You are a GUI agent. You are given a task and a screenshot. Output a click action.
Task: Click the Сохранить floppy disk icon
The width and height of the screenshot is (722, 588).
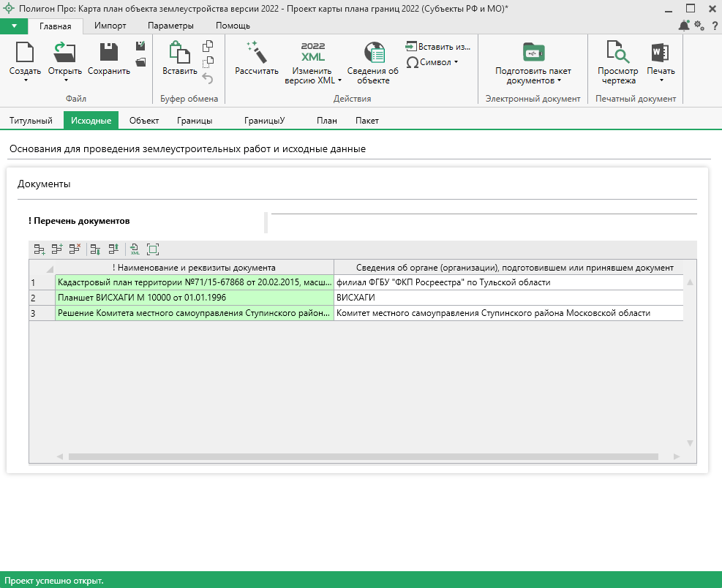pyautogui.click(x=109, y=52)
